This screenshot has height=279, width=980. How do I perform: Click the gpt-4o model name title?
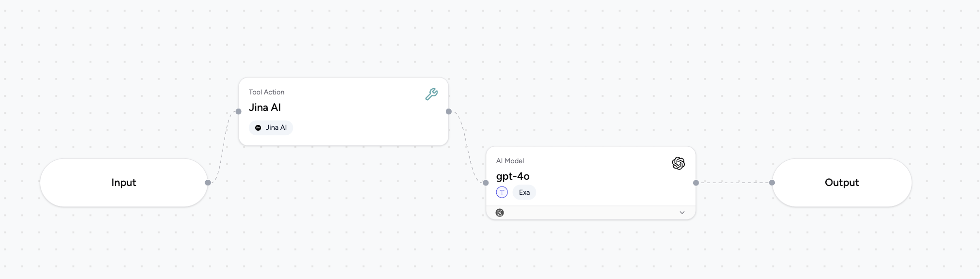tap(513, 176)
